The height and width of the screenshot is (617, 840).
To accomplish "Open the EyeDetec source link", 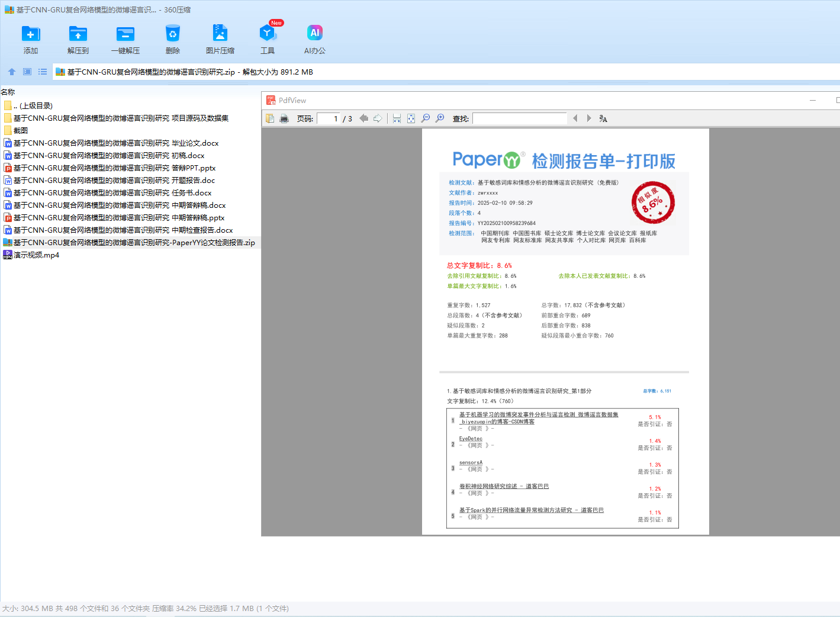I will pos(471,439).
